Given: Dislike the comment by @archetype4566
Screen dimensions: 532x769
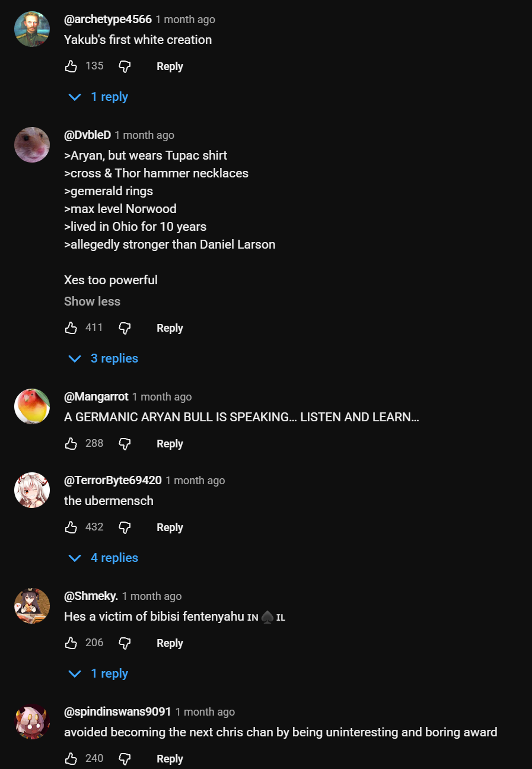Looking at the screenshot, I should [125, 66].
